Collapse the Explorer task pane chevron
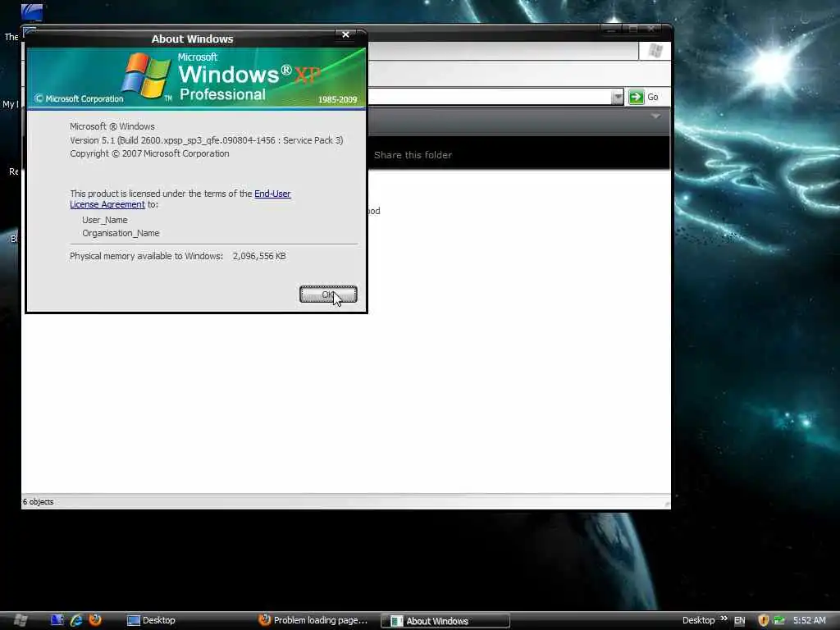Image resolution: width=840 pixels, height=630 pixels. click(655, 116)
